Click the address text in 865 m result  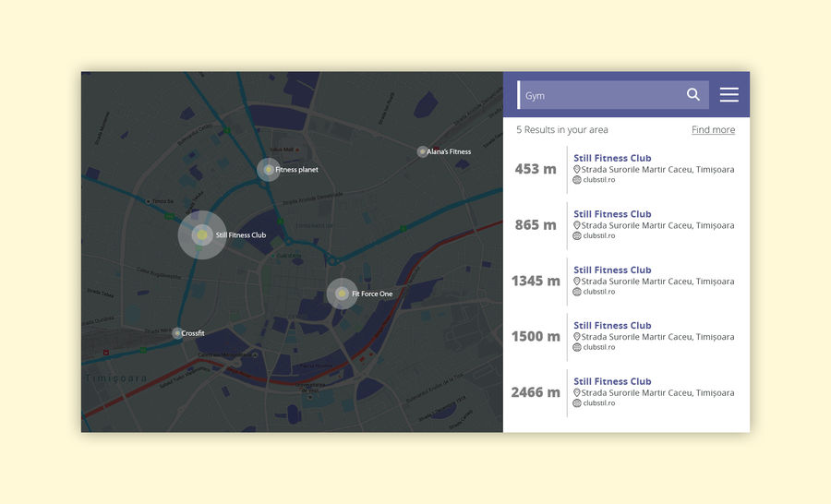(x=657, y=225)
